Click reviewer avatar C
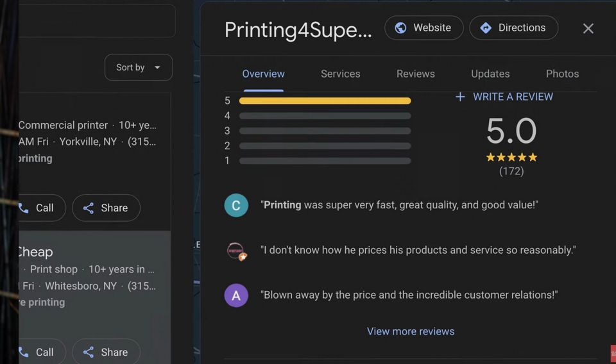616x364 pixels. click(236, 205)
